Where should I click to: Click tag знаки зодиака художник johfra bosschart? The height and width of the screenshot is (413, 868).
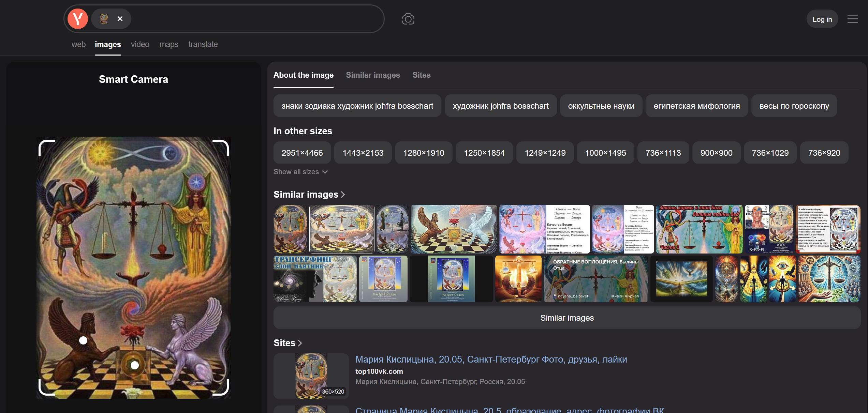pyautogui.click(x=357, y=106)
